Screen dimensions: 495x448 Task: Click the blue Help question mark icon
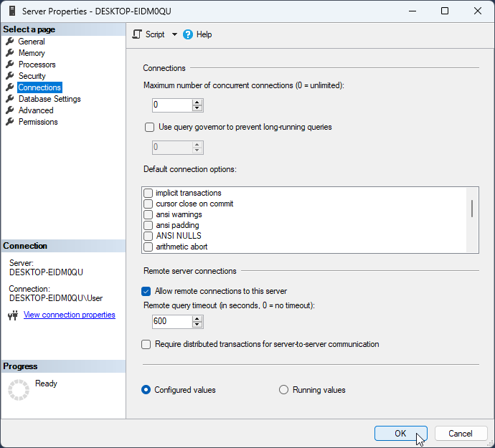[188, 34]
